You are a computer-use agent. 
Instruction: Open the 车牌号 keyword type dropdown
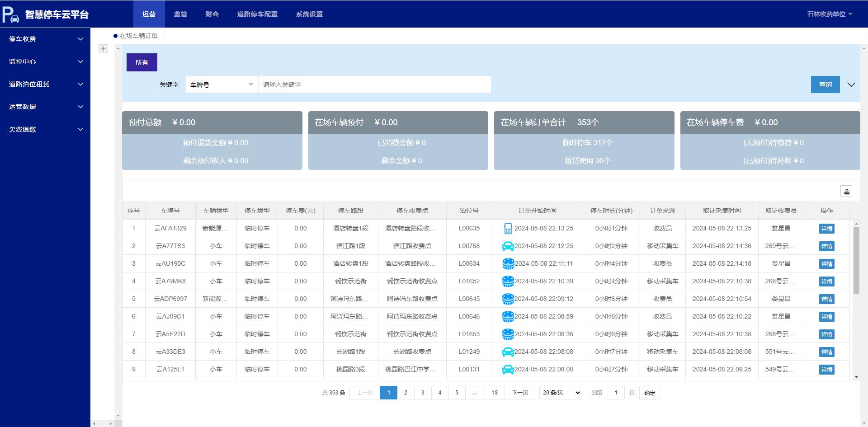coord(222,84)
